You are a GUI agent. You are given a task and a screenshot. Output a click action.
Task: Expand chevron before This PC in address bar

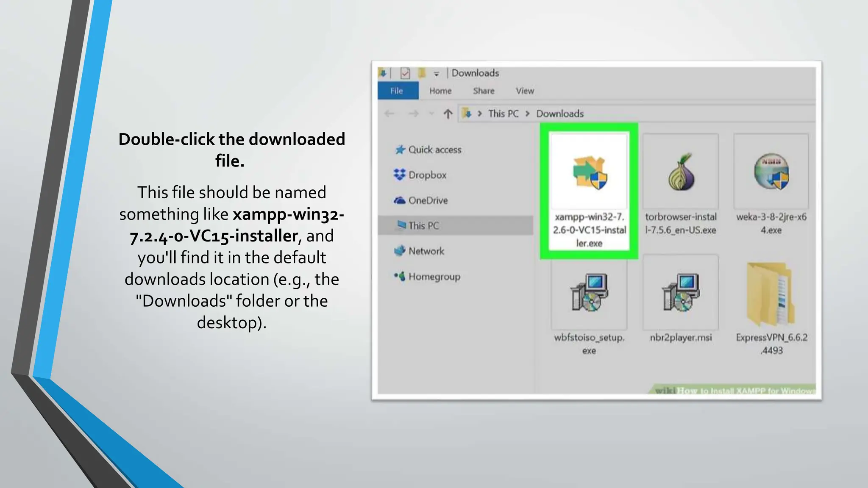coord(480,114)
